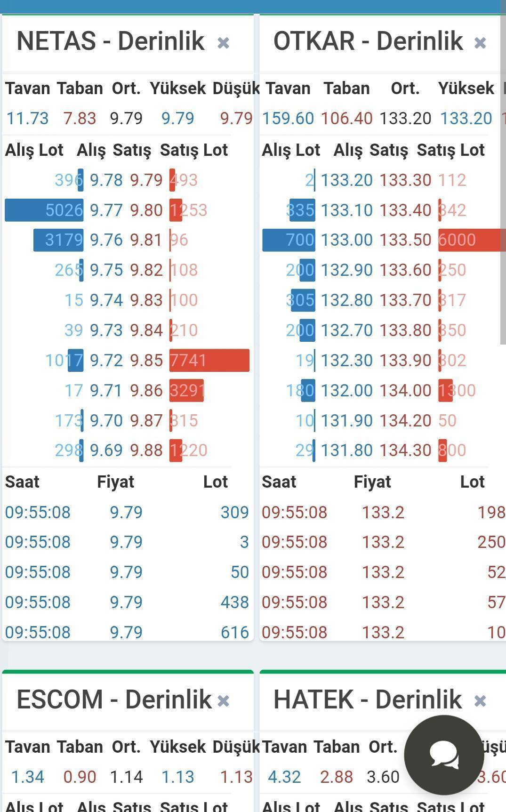The image size is (506, 812).
Task: Click the NETAS 3291 sell lot bar
Action: (186, 390)
